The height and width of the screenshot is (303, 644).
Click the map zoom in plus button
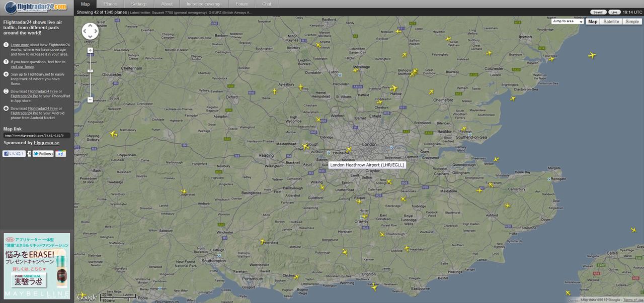click(90, 50)
